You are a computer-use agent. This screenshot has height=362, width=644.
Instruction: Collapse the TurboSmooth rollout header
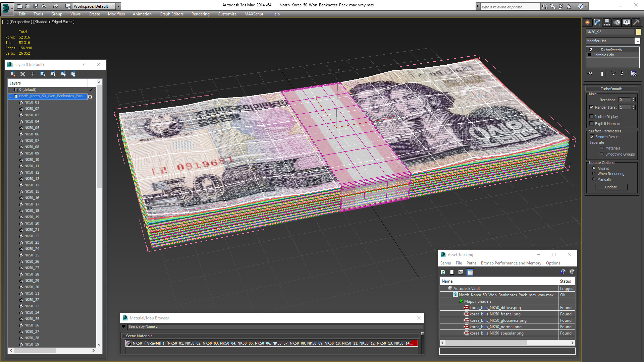click(611, 89)
